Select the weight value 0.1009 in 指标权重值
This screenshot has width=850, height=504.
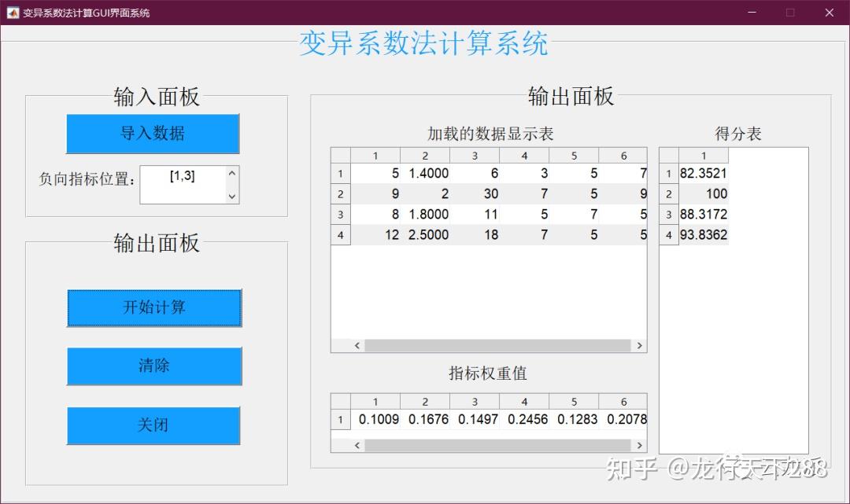coord(378,419)
